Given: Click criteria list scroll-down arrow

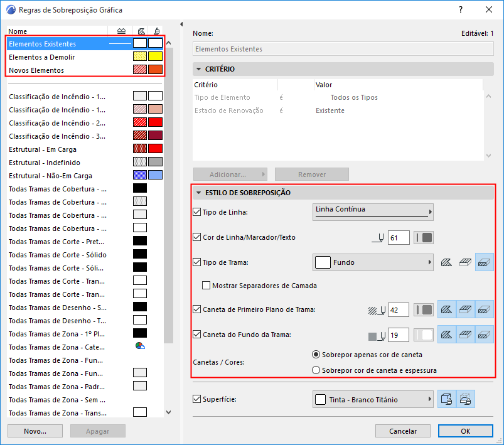Looking at the screenshot, I should click(x=488, y=156).
